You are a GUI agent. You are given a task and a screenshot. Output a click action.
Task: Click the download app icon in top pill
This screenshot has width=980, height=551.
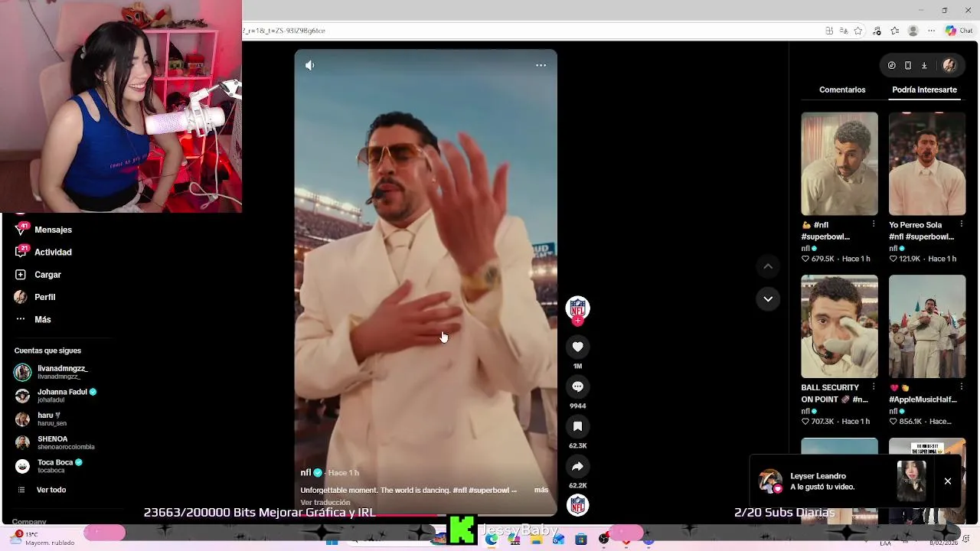point(924,66)
